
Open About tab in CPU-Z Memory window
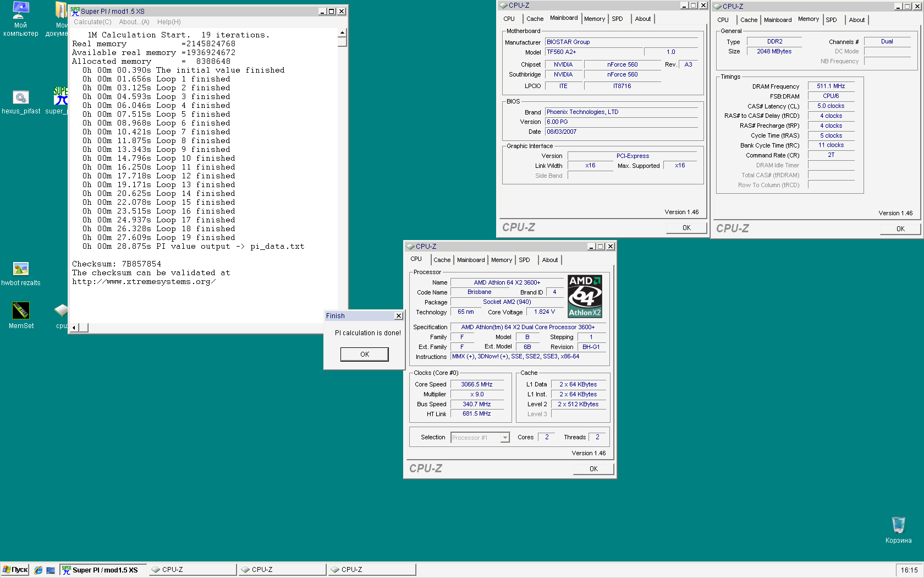click(857, 20)
